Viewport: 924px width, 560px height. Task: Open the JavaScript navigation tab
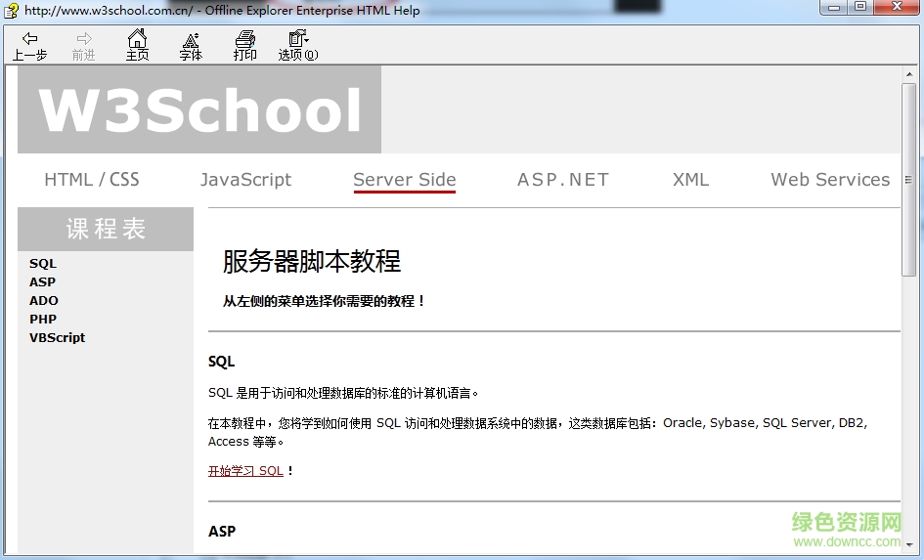point(245,180)
